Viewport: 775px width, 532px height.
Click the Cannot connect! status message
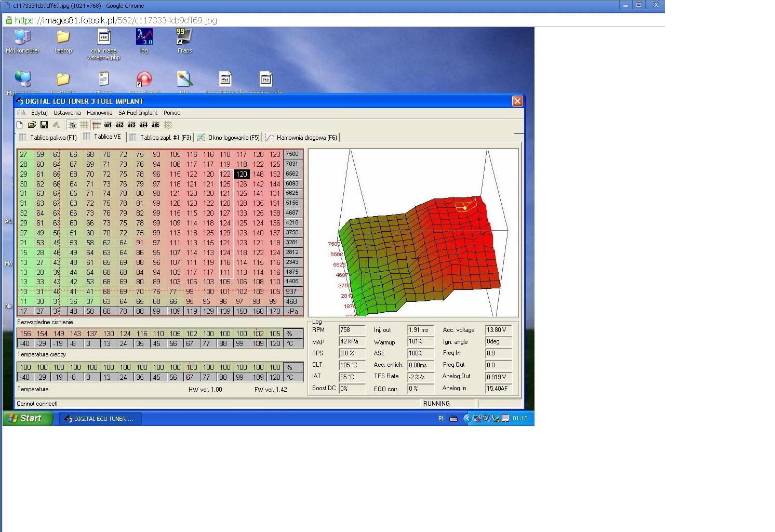tap(37, 404)
